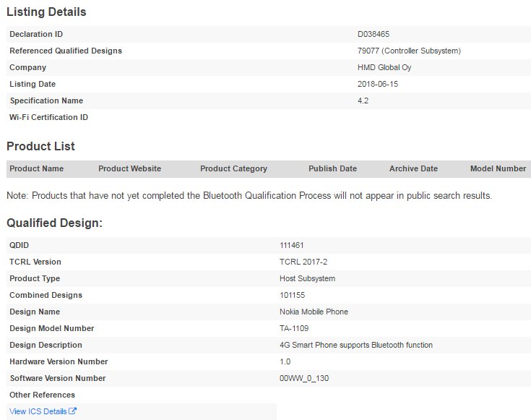531x420 pixels.
Task: Click the Design Name label
Action: [x=35, y=312]
